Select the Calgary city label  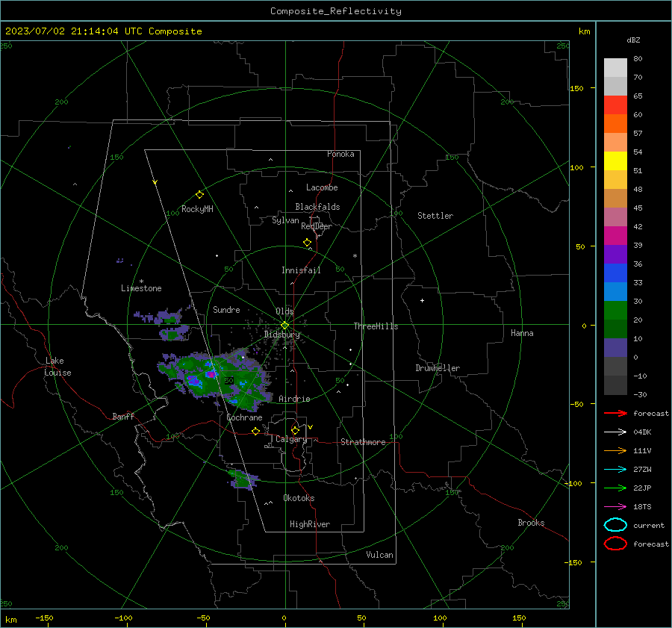(x=291, y=439)
